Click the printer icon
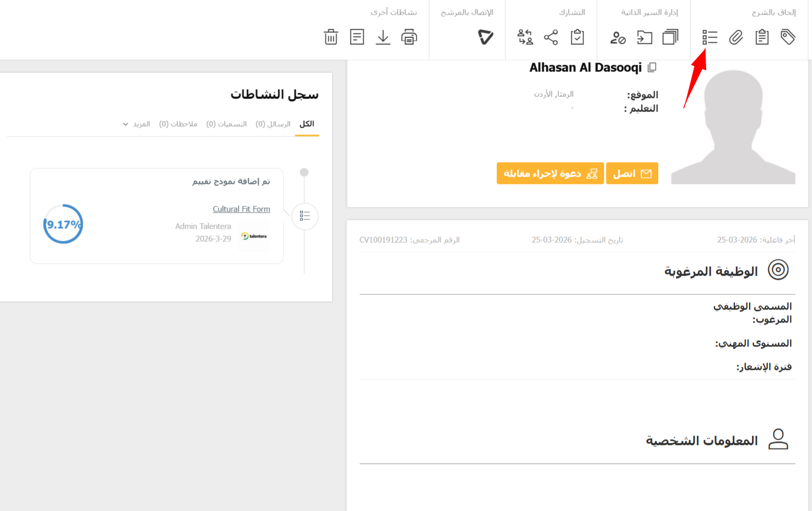This screenshot has height=511, width=812. tap(409, 37)
